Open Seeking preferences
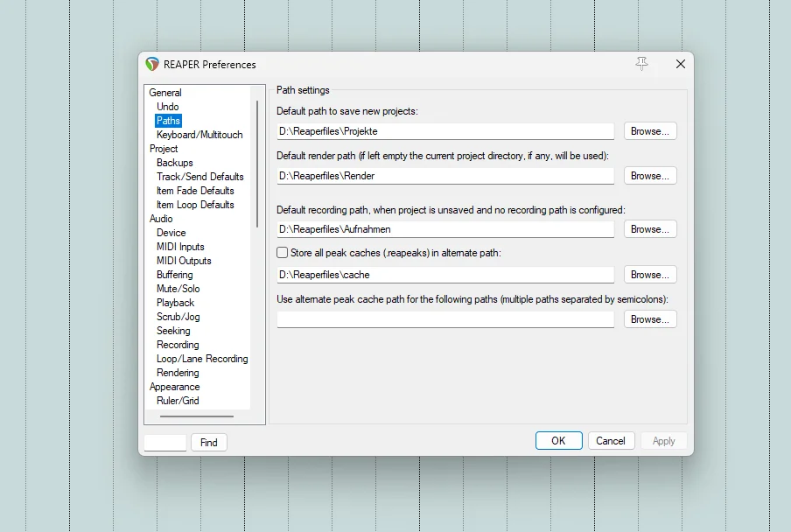 (173, 331)
